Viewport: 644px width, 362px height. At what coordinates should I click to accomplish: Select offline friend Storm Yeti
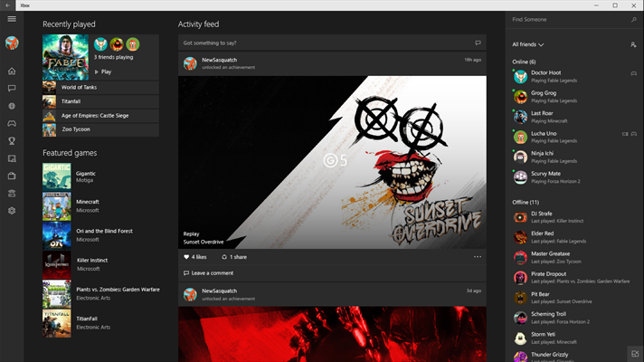point(574,338)
